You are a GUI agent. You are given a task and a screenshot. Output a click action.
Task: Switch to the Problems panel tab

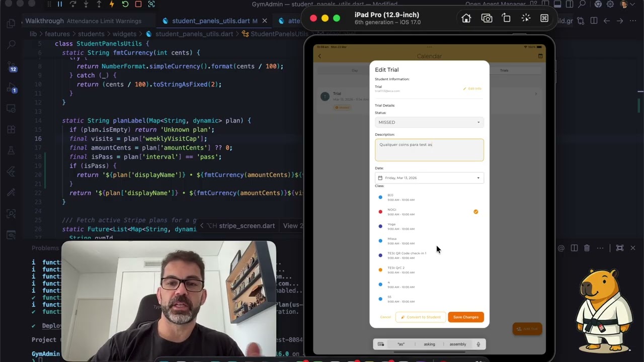(x=45, y=248)
